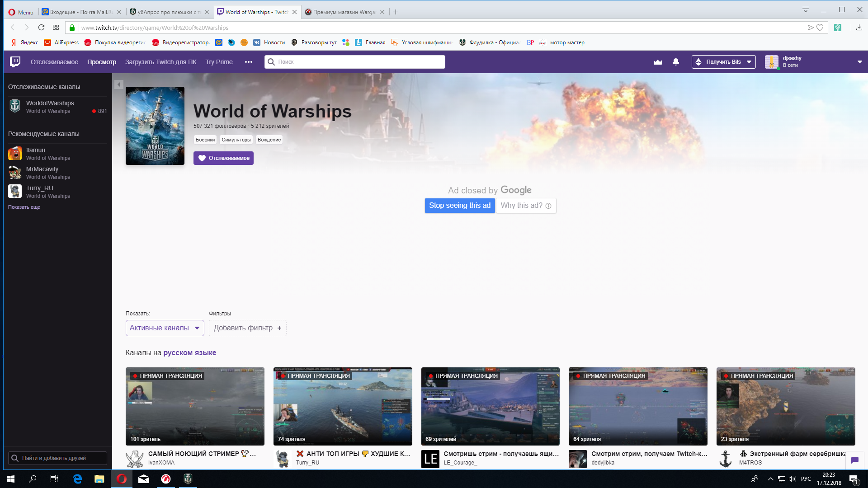Open Windows action center icon
This screenshot has height=488, width=868.
[x=854, y=479]
